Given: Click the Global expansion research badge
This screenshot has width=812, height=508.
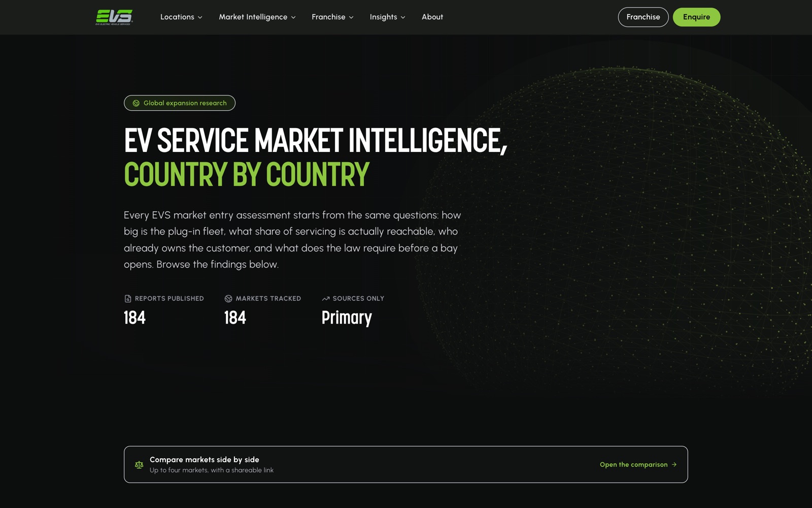Looking at the screenshot, I should click(x=180, y=103).
